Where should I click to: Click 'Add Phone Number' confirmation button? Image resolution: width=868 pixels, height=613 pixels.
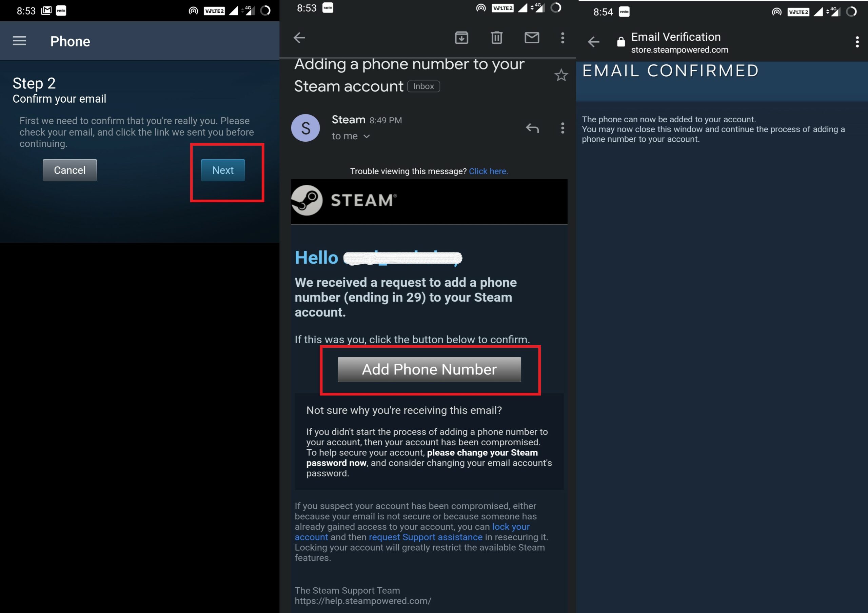pyautogui.click(x=429, y=369)
